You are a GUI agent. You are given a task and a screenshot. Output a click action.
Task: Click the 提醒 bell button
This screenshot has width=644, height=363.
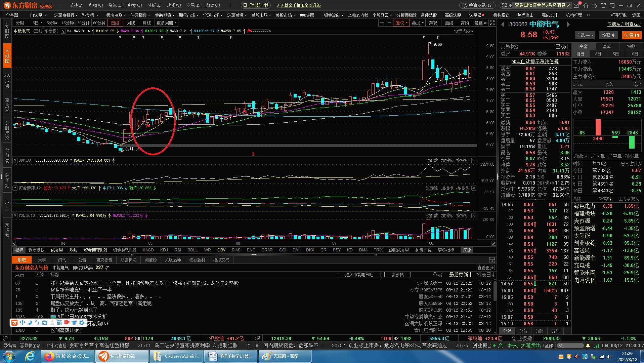(608, 35)
